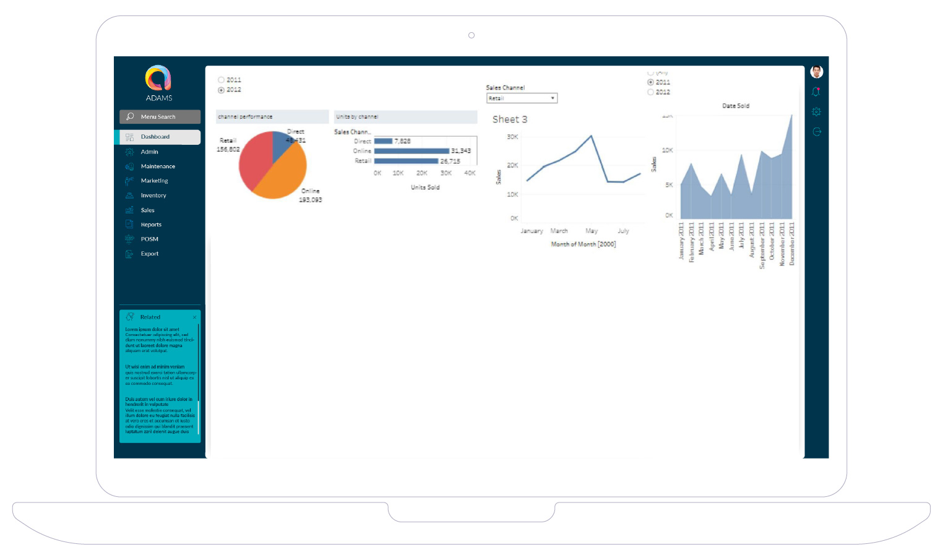Click the Sales bar-chart icon in sidebar

[129, 210]
